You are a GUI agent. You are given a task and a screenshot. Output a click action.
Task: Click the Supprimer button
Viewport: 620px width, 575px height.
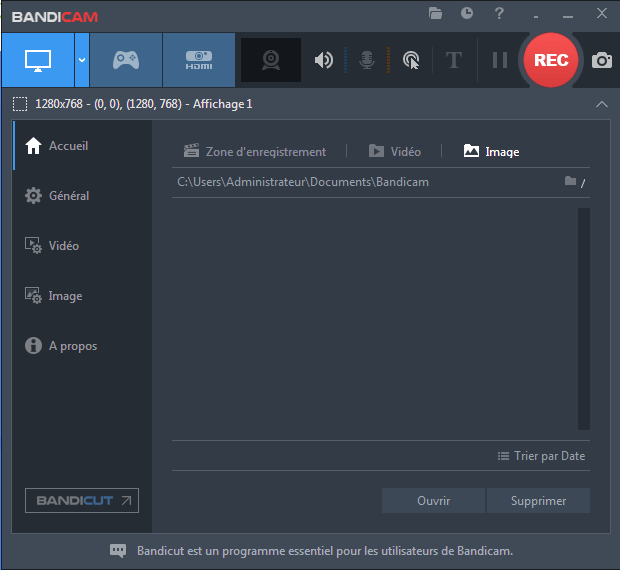coord(538,501)
